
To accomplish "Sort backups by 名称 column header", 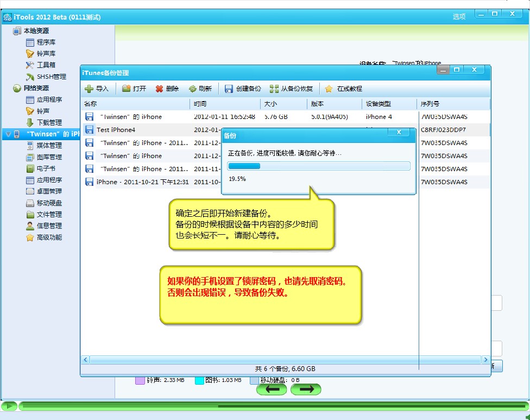I will [135, 104].
